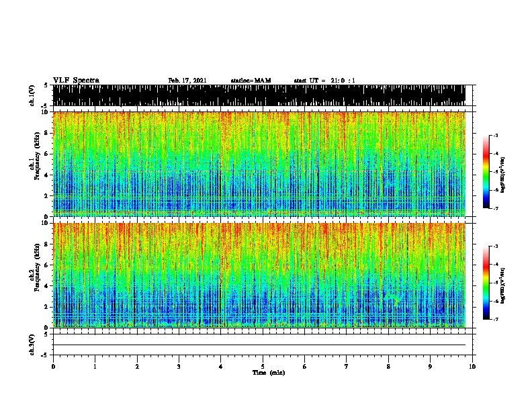This screenshot has height=411, width=532.
Task: Select the "start UT = 21:0 :1" text
Action: click(x=324, y=81)
